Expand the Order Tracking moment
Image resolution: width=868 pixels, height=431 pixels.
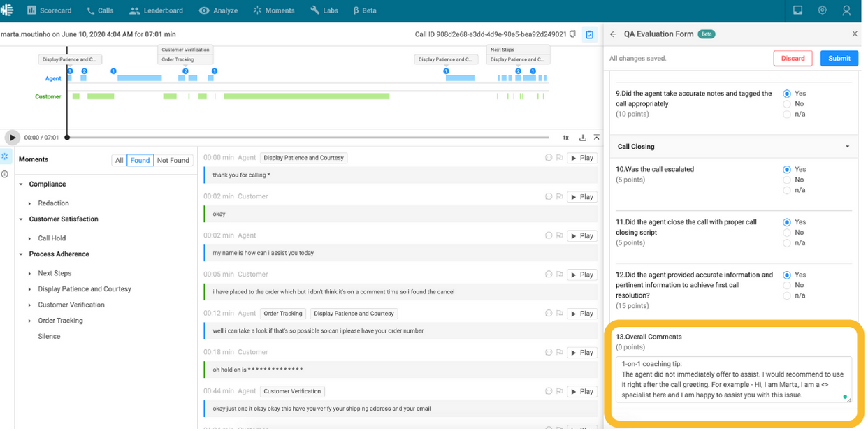coord(29,321)
